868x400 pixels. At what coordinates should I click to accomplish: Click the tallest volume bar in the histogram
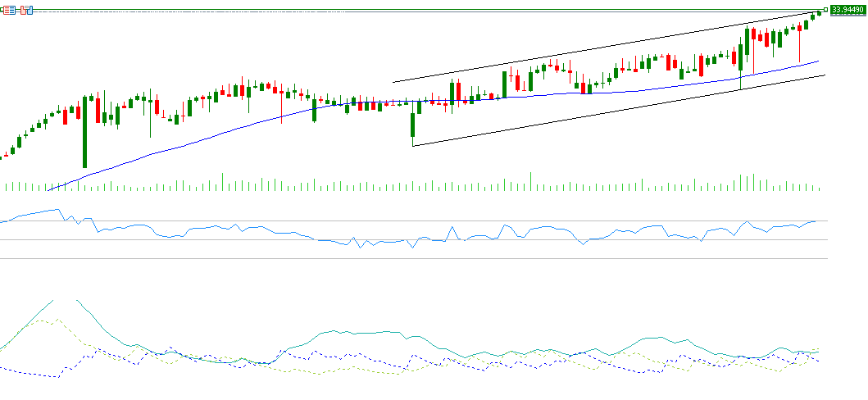coord(530,181)
